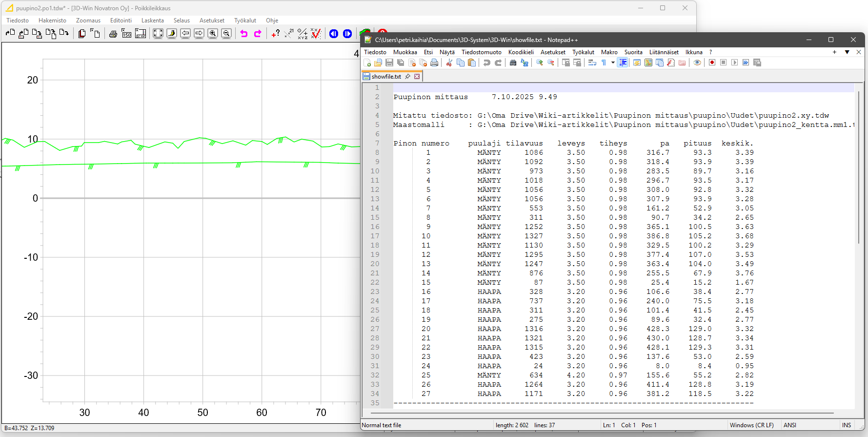Open the document list black triangle dropdown

click(847, 52)
